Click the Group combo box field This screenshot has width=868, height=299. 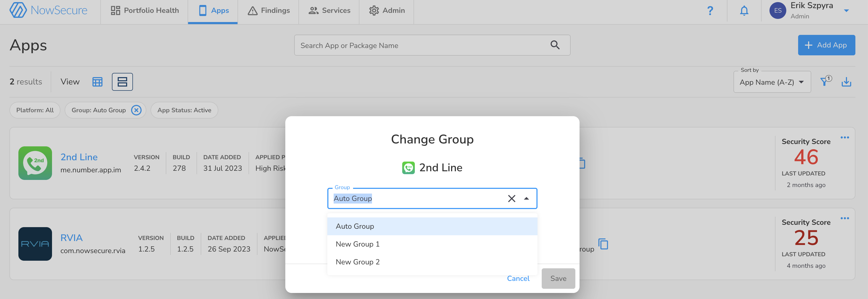point(432,199)
